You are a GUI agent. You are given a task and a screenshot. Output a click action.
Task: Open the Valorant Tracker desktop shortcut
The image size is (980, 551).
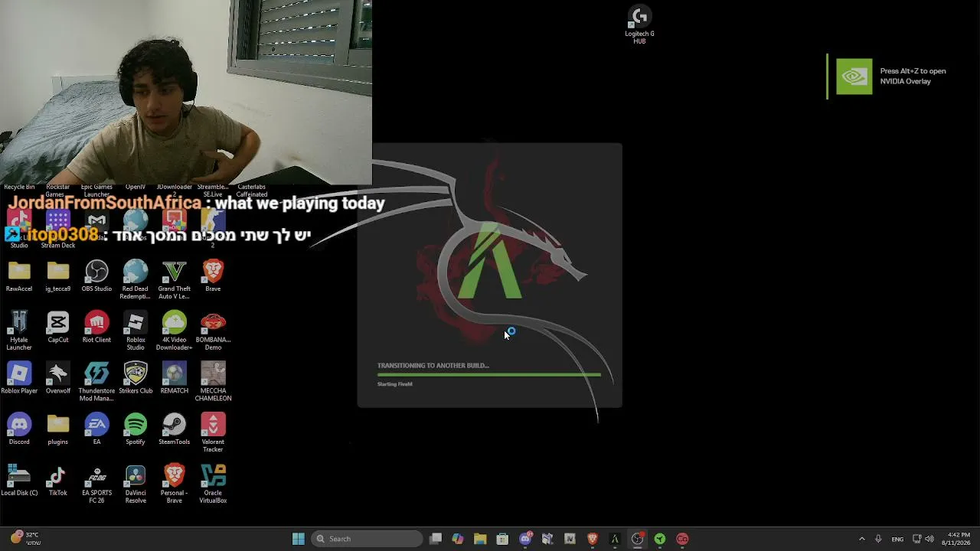213,433
